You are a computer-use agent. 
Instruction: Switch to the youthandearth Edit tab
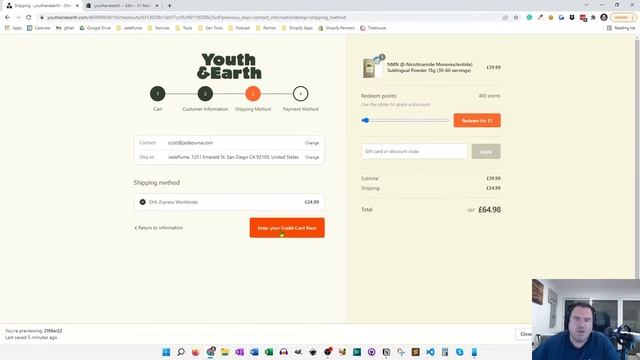[122, 6]
